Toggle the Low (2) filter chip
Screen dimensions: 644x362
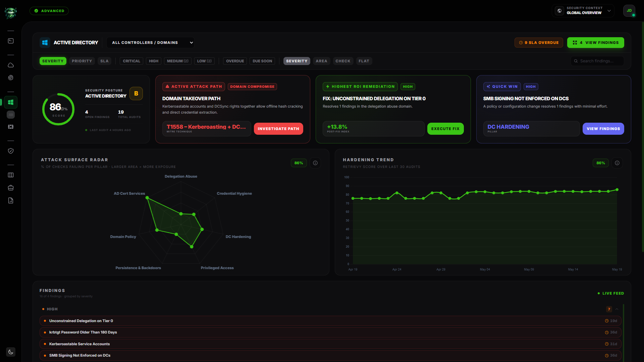click(204, 61)
